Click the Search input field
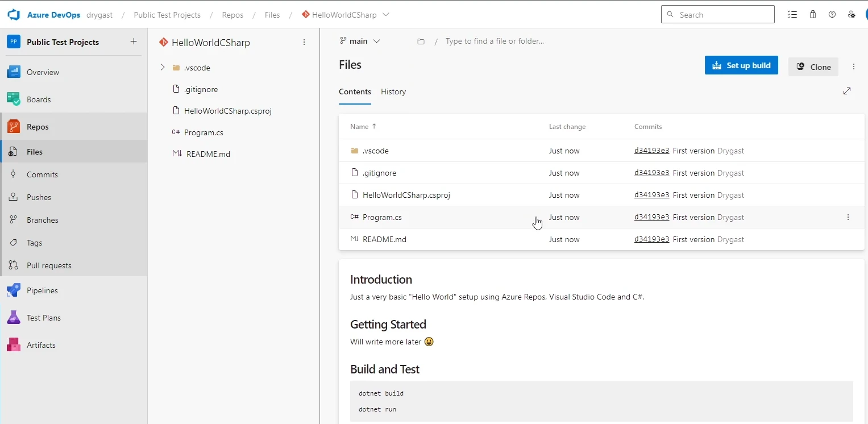 (718, 15)
